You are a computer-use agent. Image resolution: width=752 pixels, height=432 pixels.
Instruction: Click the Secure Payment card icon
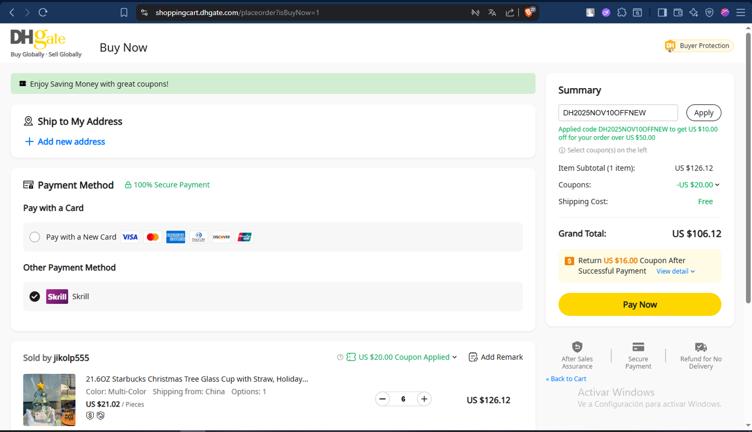(x=638, y=347)
